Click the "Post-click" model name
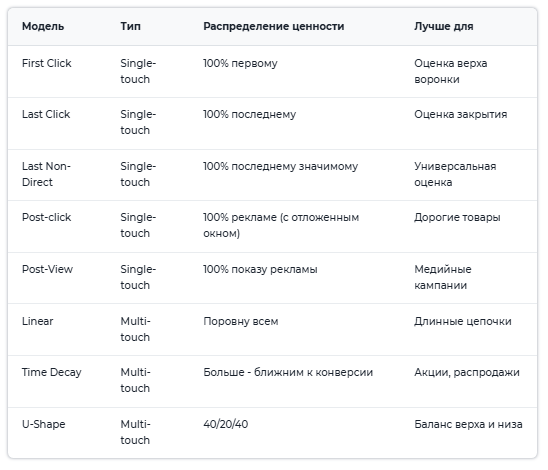 46,217
